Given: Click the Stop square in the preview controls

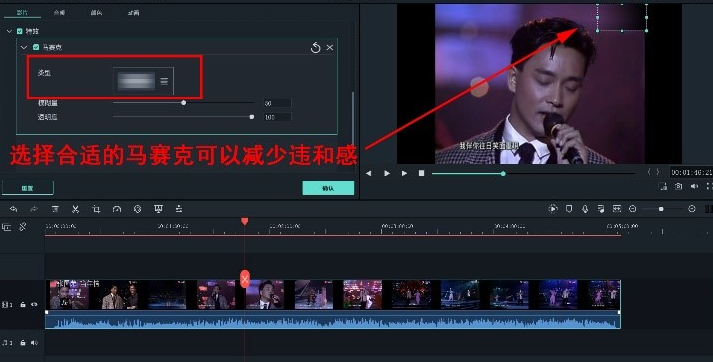Looking at the screenshot, I should pyautogui.click(x=422, y=173).
